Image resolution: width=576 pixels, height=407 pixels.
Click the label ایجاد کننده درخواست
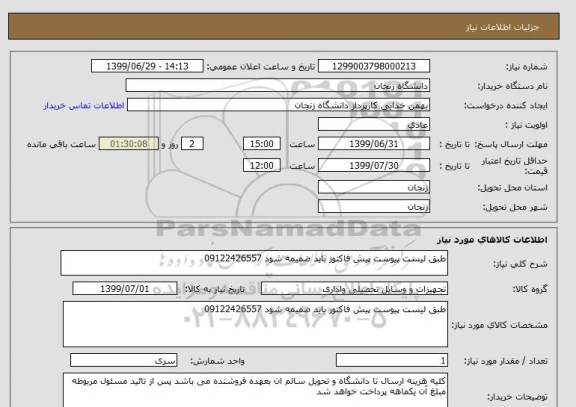(x=505, y=106)
